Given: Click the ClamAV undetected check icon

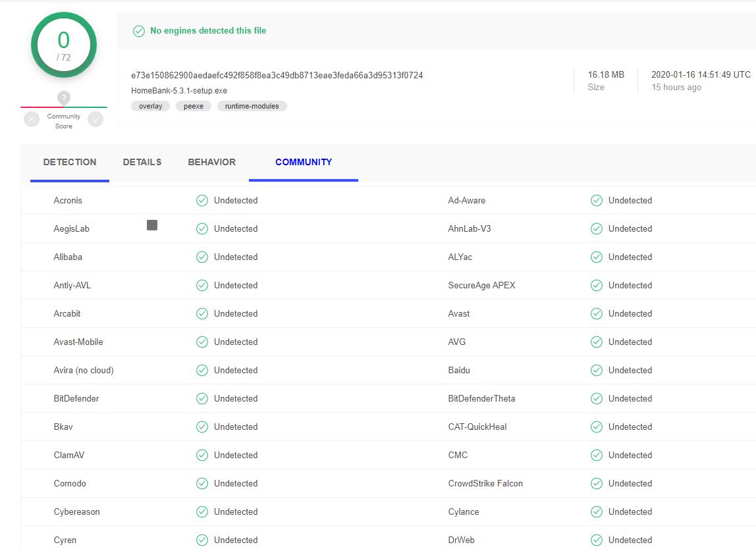Looking at the screenshot, I should [202, 455].
